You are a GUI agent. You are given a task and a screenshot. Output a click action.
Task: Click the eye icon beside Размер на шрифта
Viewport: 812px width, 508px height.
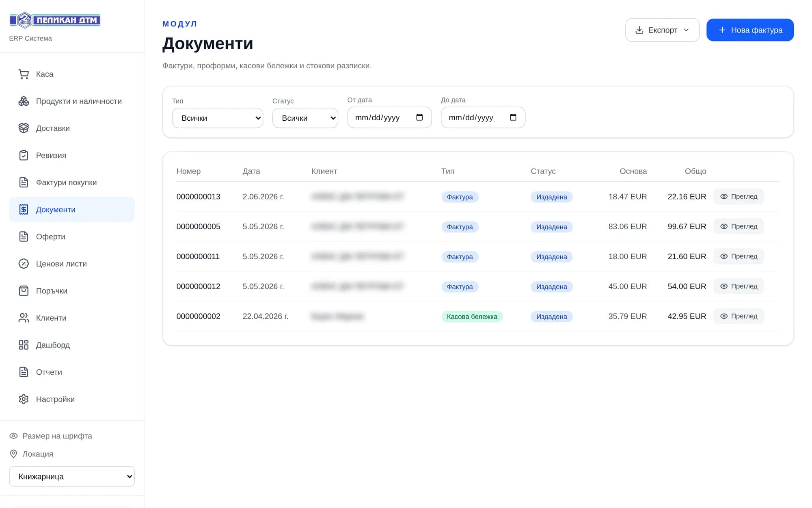(x=13, y=436)
